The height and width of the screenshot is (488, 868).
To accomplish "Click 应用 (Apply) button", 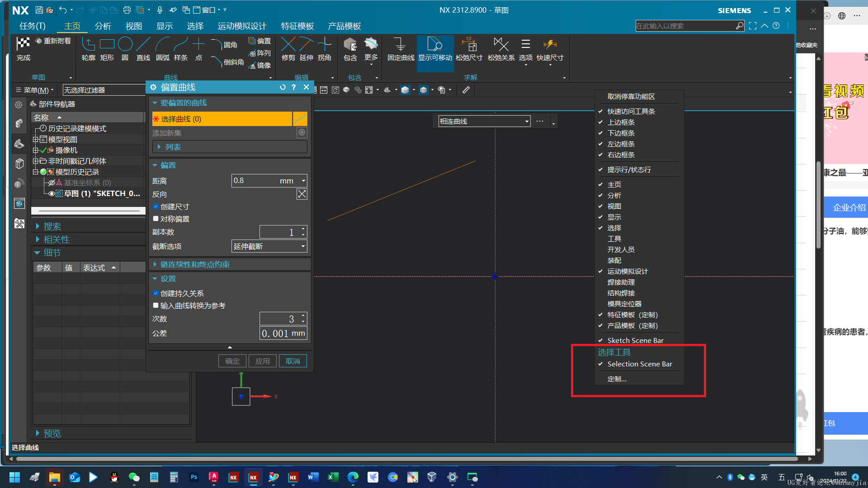I will coord(262,361).
